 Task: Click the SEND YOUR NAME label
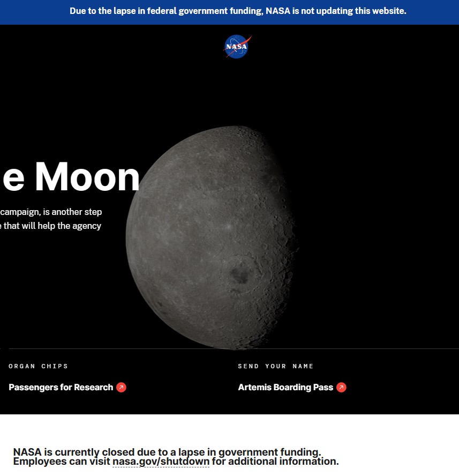click(x=275, y=366)
